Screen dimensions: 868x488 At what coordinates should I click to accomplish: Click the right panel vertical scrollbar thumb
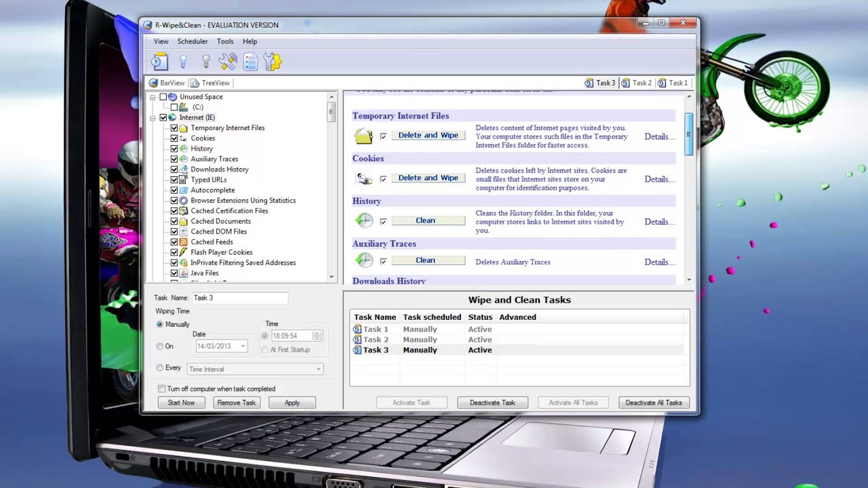click(689, 134)
